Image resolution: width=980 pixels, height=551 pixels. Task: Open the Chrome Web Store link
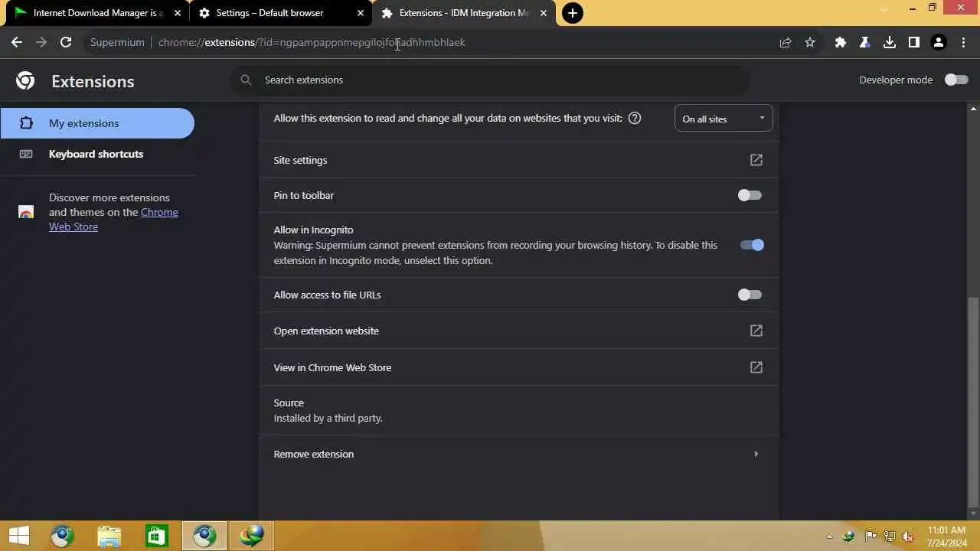click(113, 220)
